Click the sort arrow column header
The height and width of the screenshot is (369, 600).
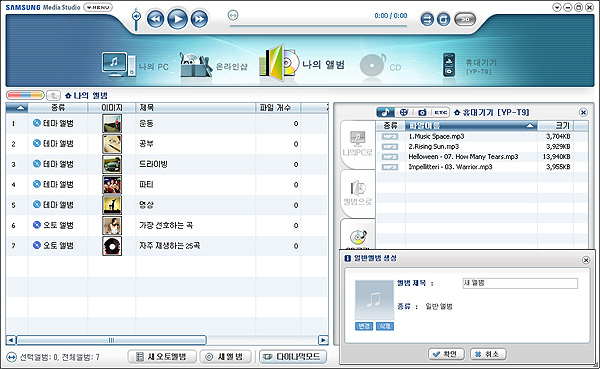[17, 108]
